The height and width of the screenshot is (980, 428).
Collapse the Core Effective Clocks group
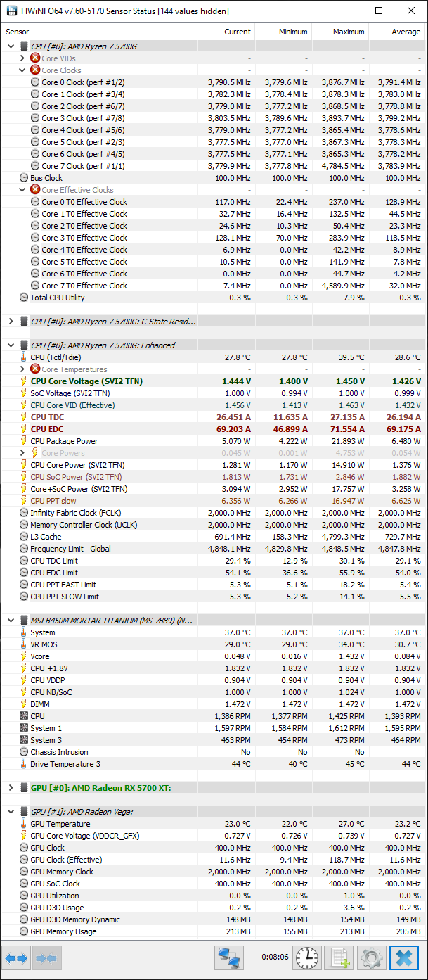[x=22, y=190]
